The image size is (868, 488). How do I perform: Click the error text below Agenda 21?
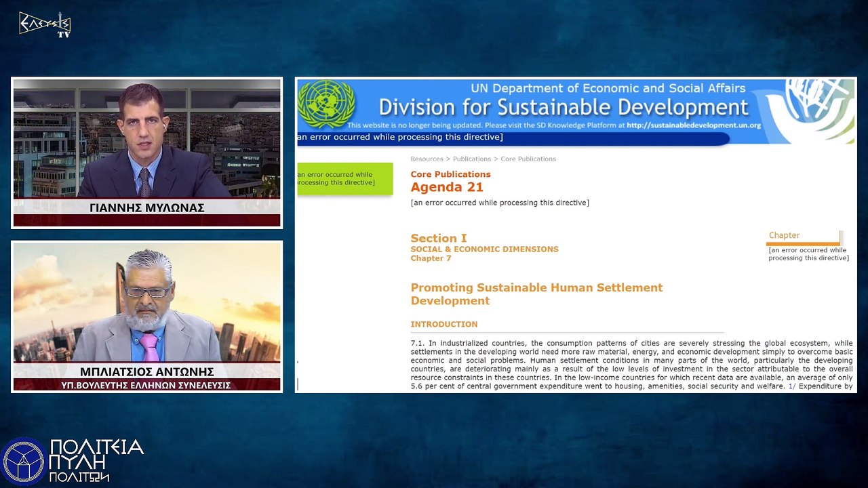click(500, 203)
